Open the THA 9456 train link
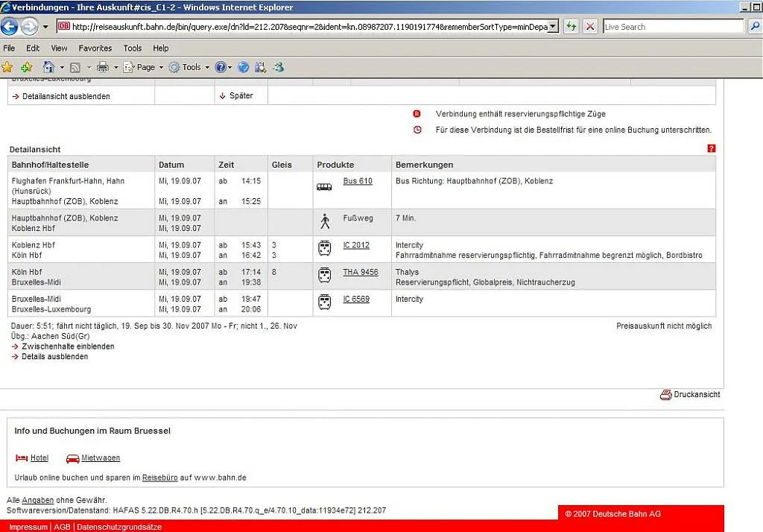Screen dimensions: 763x532 (x=360, y=273)
